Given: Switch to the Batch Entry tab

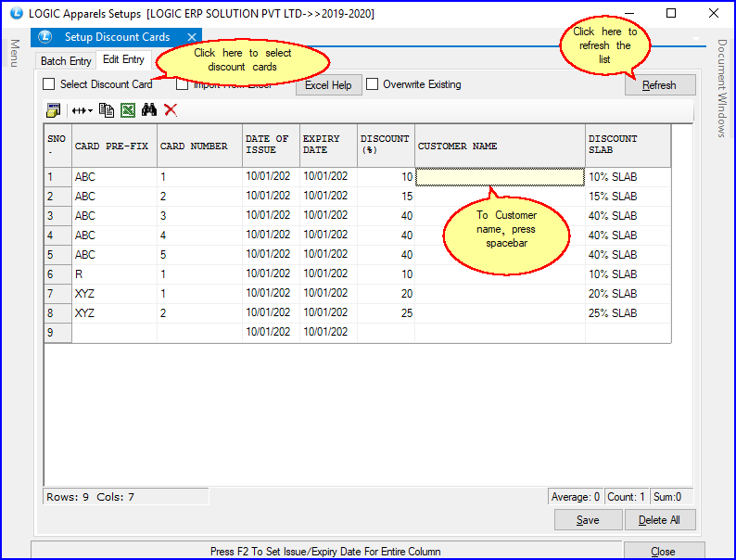Looking at the screenshot, I should 66,61.
